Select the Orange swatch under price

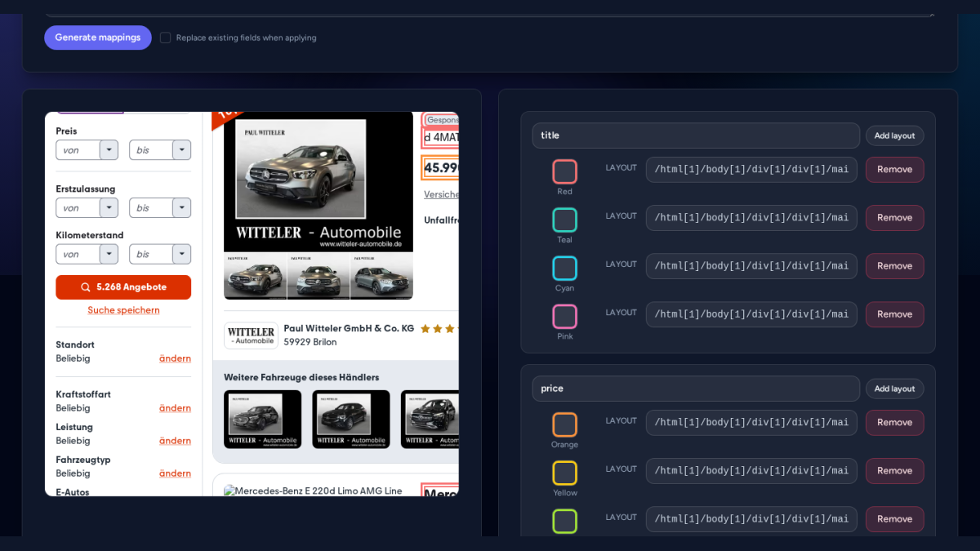pos(564,424)
